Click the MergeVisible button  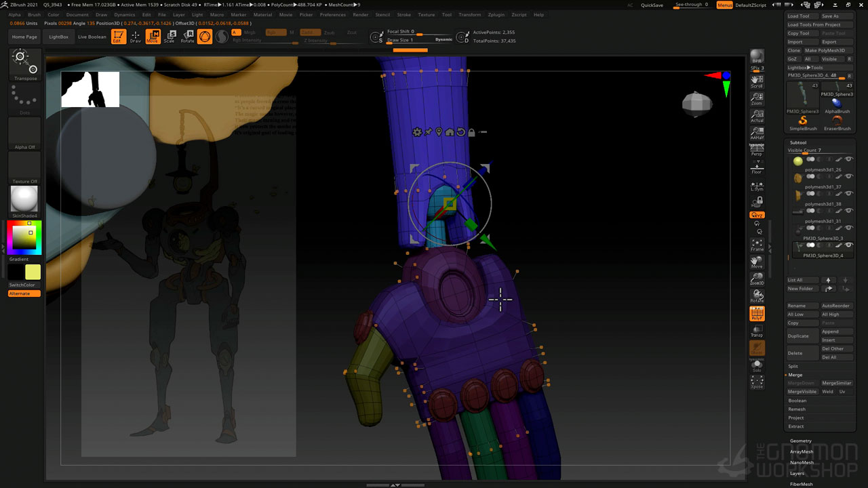[802, 392]
